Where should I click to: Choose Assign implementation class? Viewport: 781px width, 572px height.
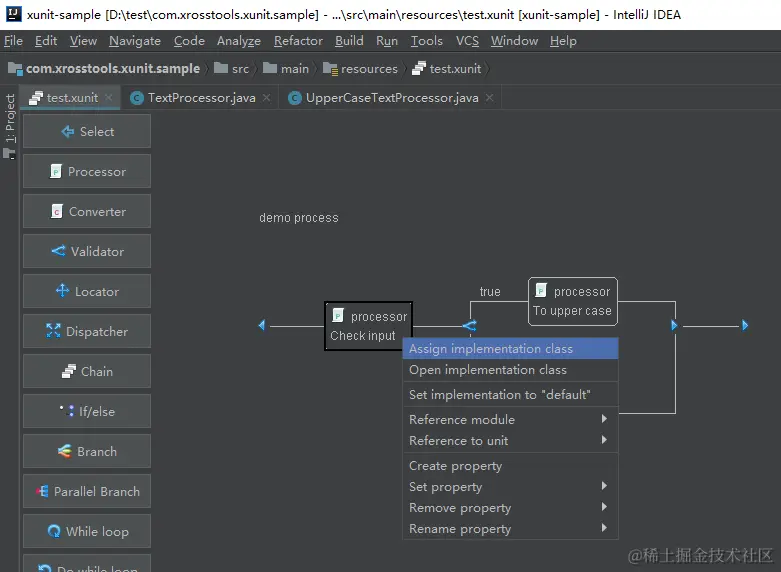tap(511, 349)
